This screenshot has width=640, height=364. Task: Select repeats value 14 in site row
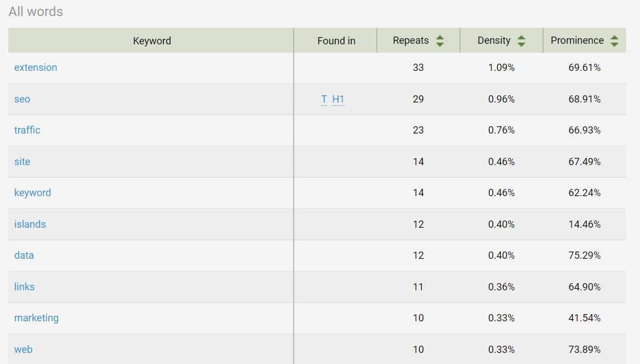point(418,162)
